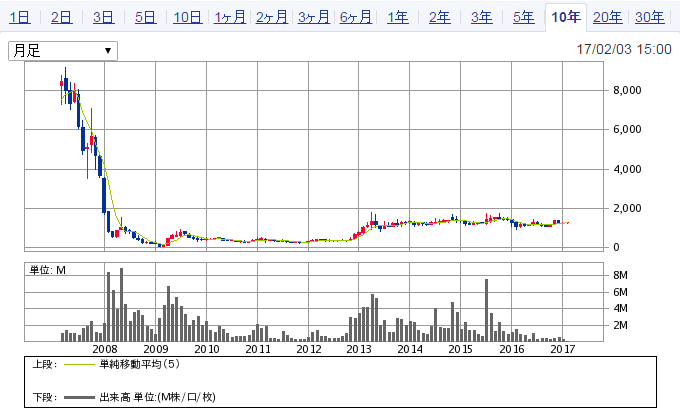Click the 2016 year axis label
Image resolution: width=680 pixels, height=414 pixels.
click(x=512, y=349)
